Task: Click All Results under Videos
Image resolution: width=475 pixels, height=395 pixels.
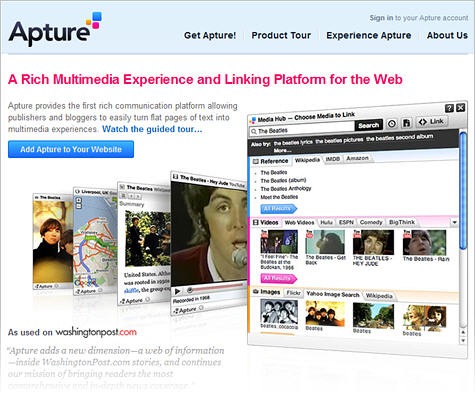Action: 278,278
